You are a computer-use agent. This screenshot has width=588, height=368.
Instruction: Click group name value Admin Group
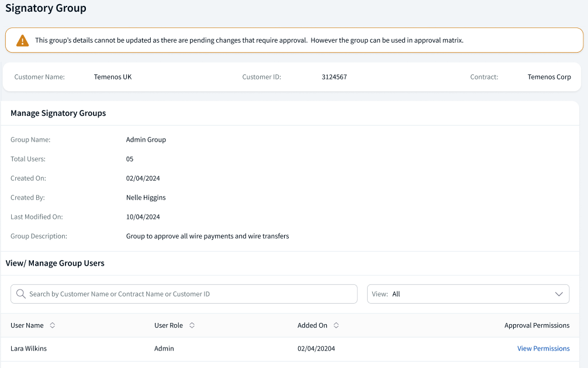click(x=146, y=140)
